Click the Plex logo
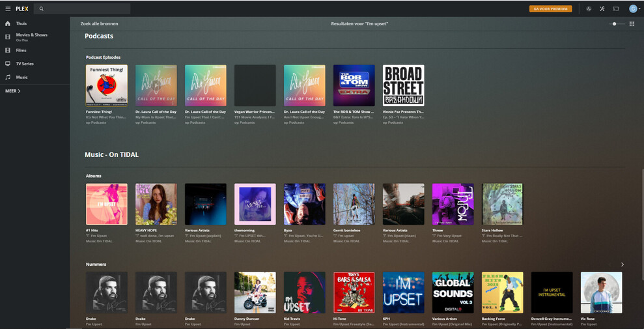Image resolution: width=644 pixels, height=329 pixels. coord(22,8)
